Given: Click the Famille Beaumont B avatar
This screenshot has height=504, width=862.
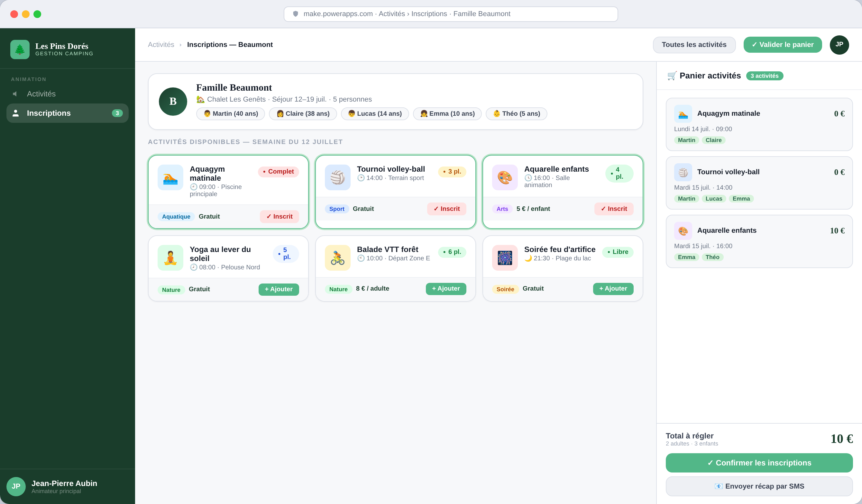Looking at the screenshot, I should pos(173,102).
